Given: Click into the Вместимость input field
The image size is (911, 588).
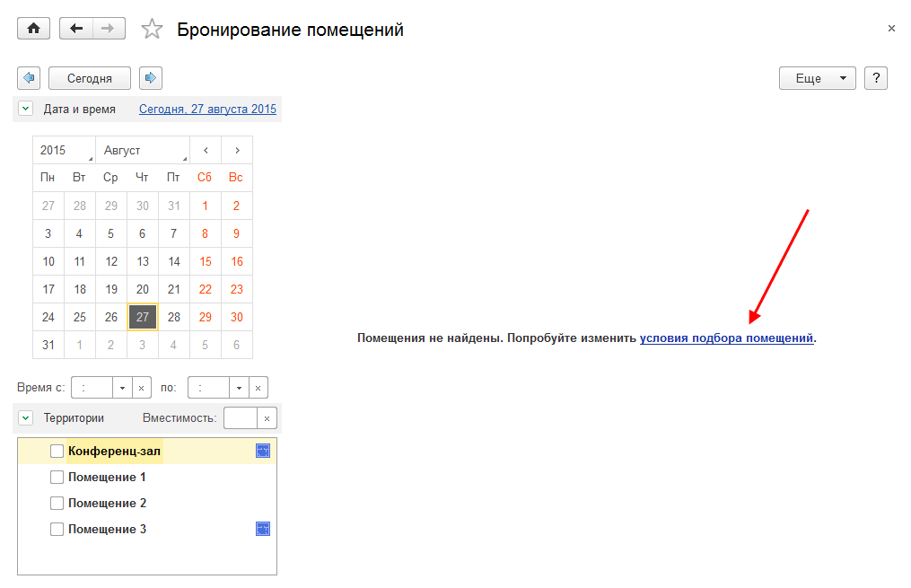Looking at the screenshot, I should 241,417.
